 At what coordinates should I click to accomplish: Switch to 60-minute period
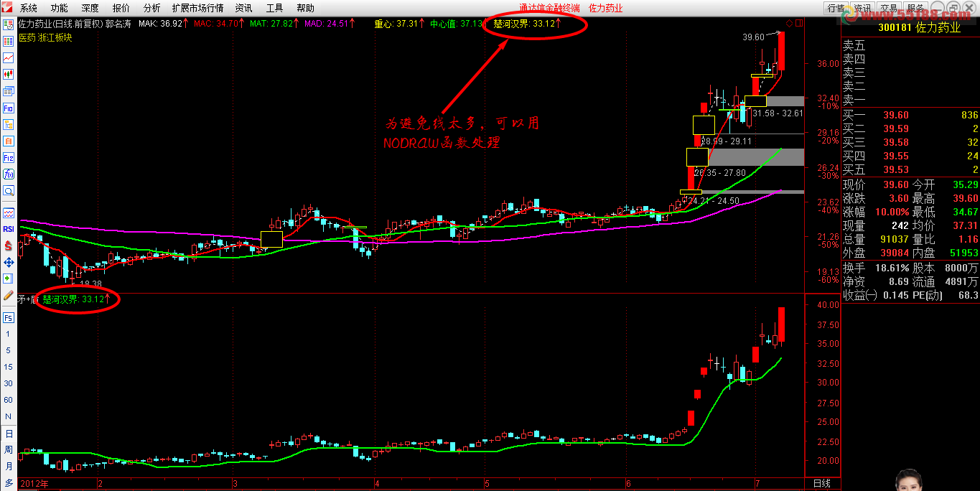[x=9, y=401]
